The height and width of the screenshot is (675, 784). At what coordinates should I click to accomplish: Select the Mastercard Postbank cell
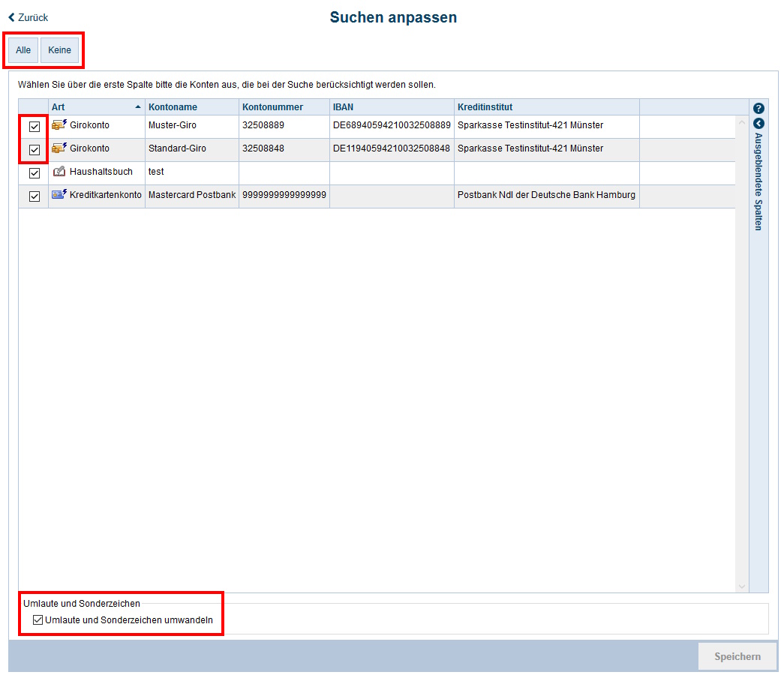[x=192, y=195]
